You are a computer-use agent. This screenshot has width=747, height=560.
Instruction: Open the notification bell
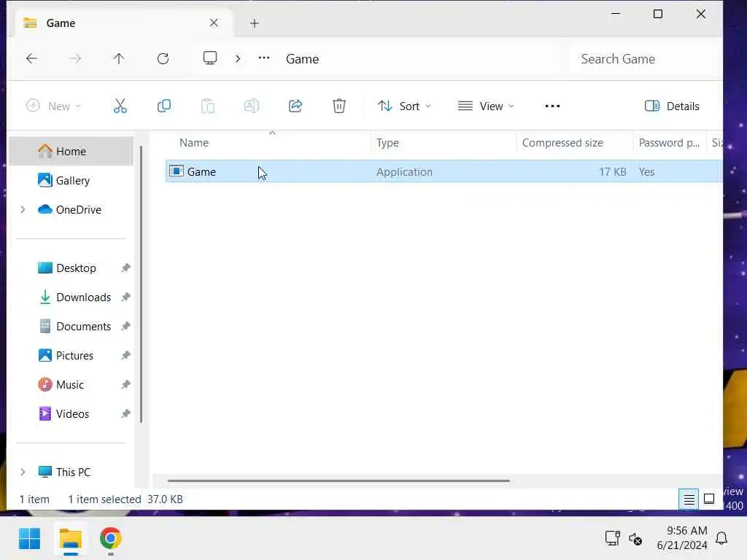click(x=721, y=539)
